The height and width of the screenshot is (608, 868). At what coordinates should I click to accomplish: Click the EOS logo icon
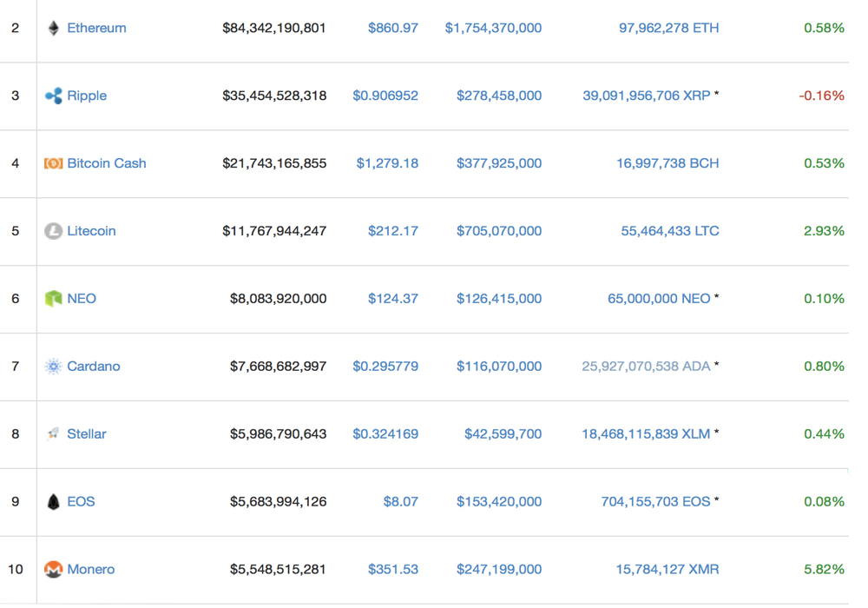coord(53,502)
